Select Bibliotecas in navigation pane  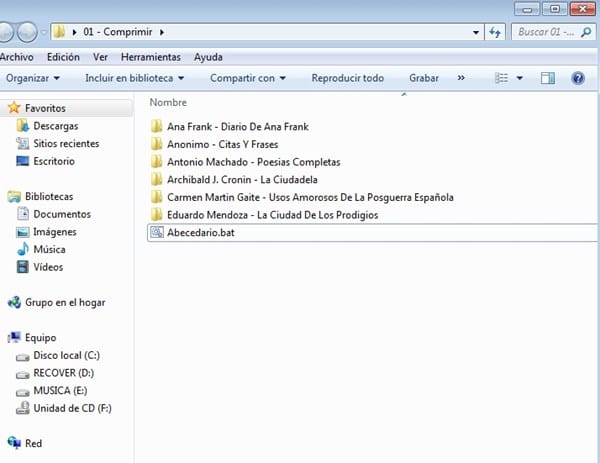click(x=49, y=196)
